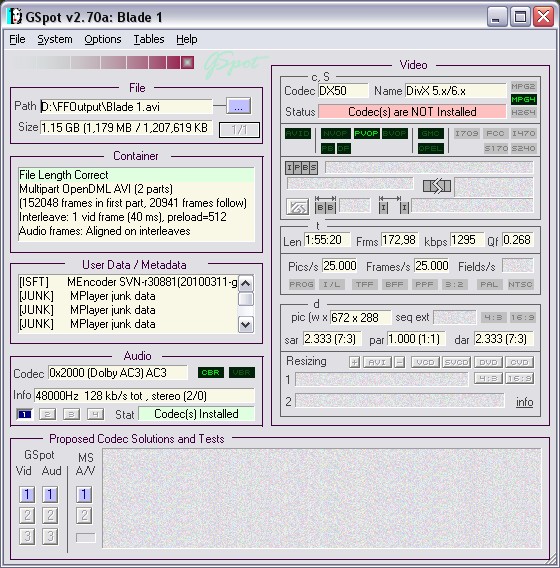Image resolution: width=560 pixels, height=568 pixels.
Task: Click the file path input field
Action: (126, 106)
